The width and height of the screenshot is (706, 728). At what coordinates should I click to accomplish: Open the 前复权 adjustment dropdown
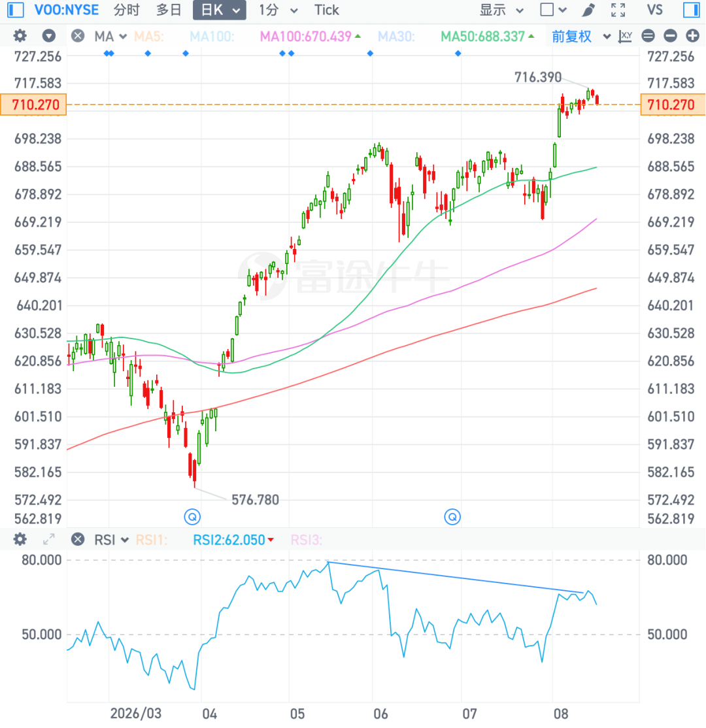point(581,36)
